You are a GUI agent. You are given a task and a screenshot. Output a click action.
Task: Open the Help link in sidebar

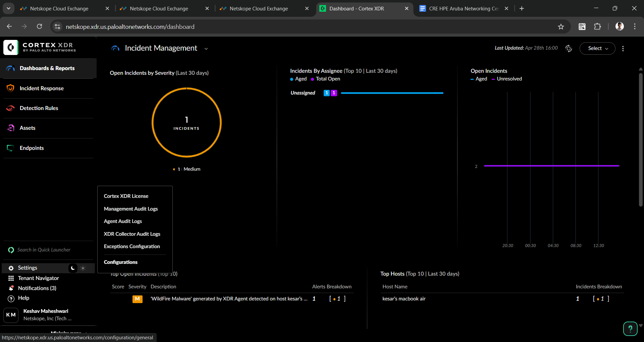pos(23,298)
